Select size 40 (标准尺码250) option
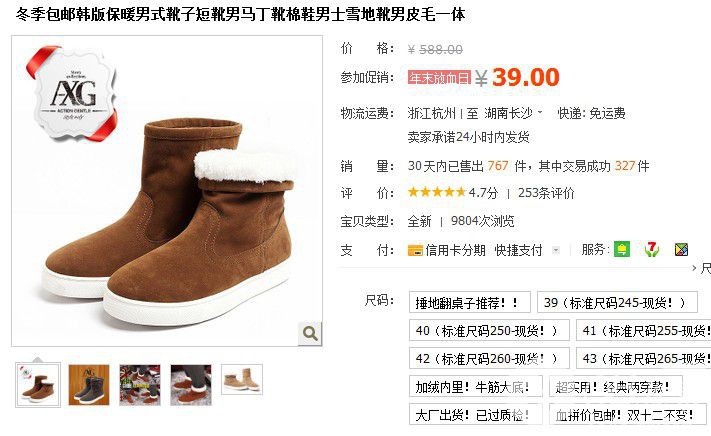The width and height of the screenshot is (711, 436). (x=489, y=330)
